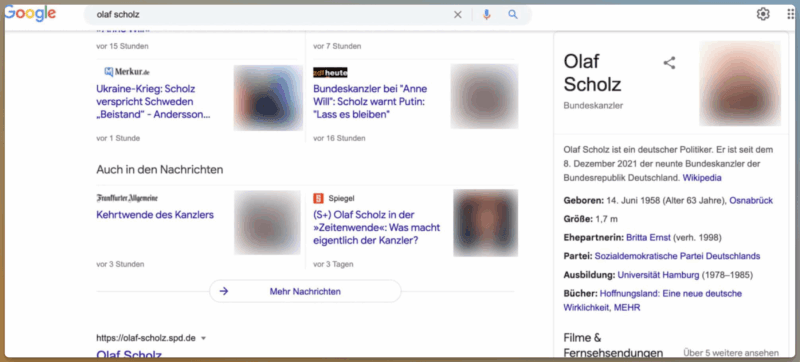800x362 pixels.
Task: Click the Mehr Nachrichten button
Action: click(x=305, y=291)
